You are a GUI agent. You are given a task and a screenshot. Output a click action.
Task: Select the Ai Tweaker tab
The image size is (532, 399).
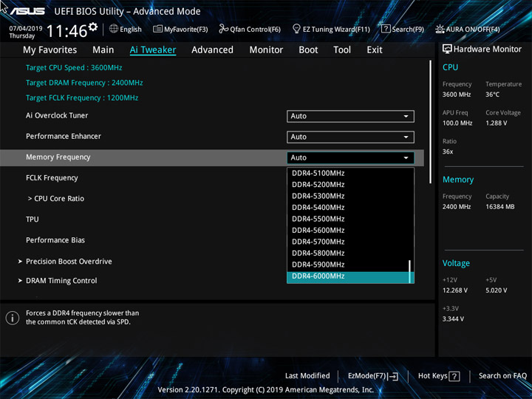pos(153,50)
